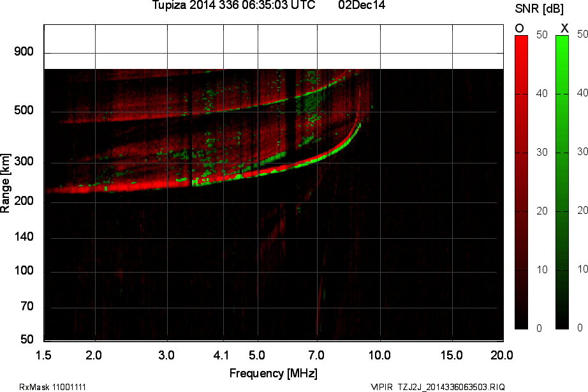588x392 pixels.
Task: Click the range axis tick '100'
Action: pos(24,271)
